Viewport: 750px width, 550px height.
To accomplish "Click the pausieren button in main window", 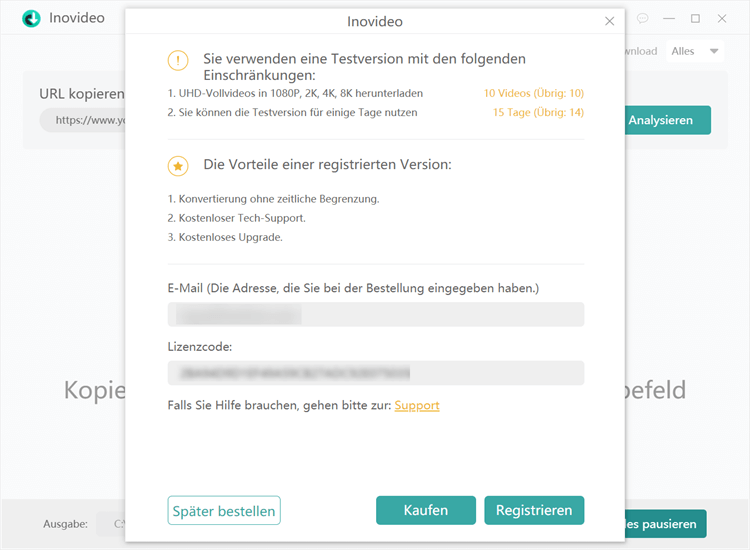I will (x=665, y=524).
